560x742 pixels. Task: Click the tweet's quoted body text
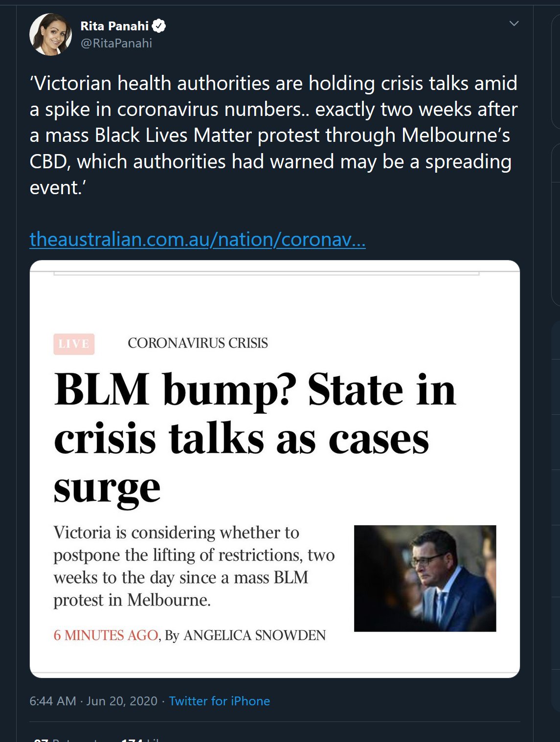point(273,135)
